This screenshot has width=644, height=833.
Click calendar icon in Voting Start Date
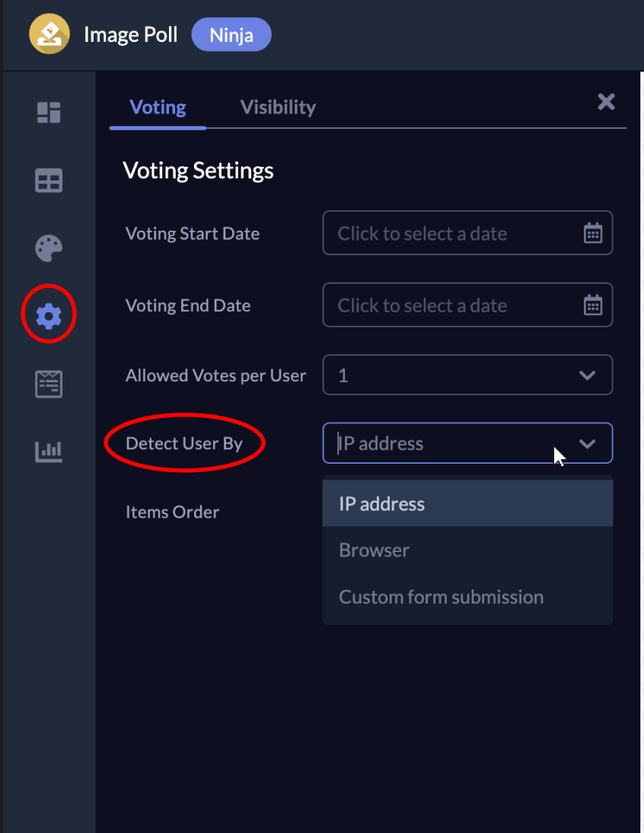click(592, 233)
